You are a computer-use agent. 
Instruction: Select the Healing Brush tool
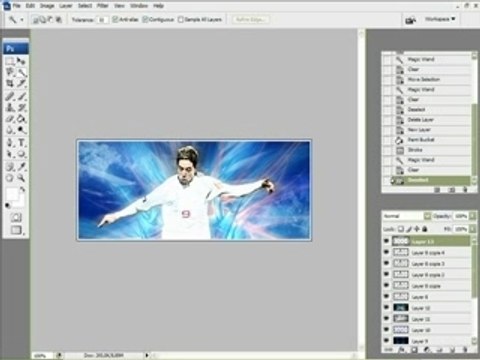(10, 97)
